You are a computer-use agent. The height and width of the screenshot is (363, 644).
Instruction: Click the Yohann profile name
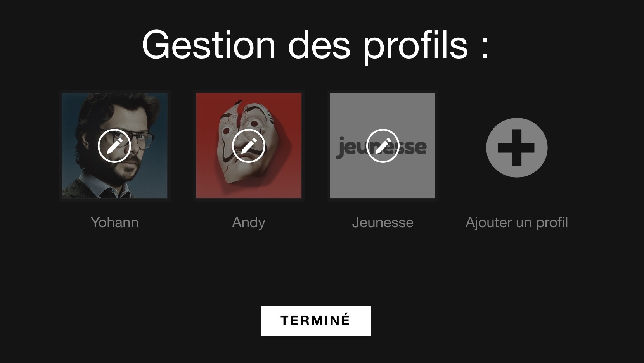tap(114, 222)
